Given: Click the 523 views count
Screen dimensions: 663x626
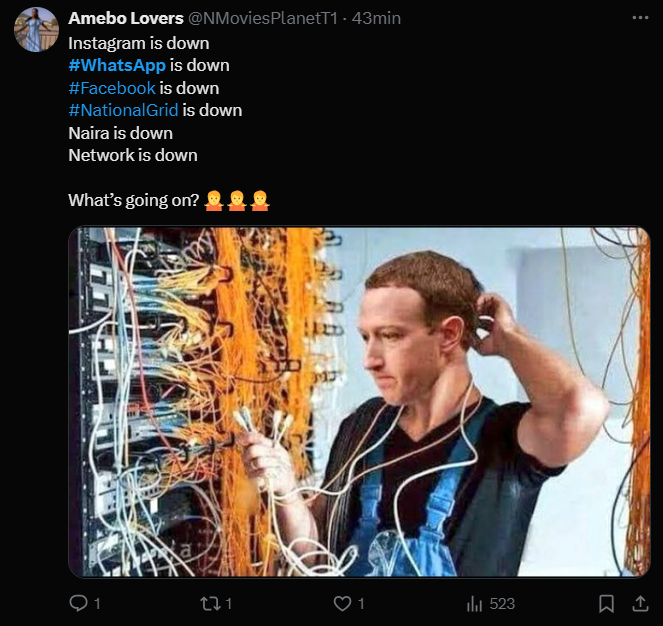Looking at the screenshot, I should pos(501,603).
